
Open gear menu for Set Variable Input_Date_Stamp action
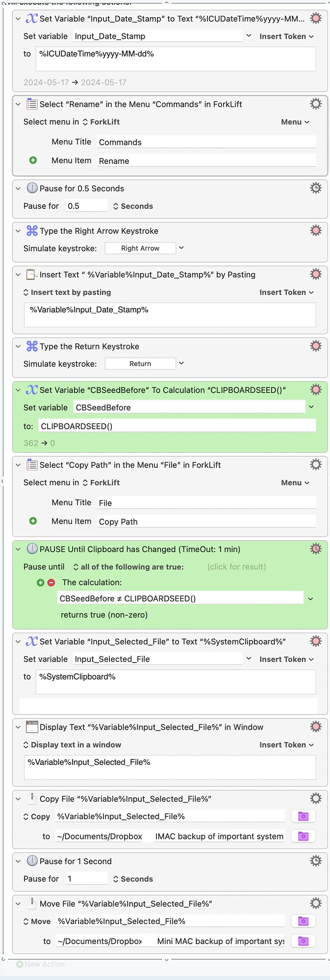pos(316,19)
